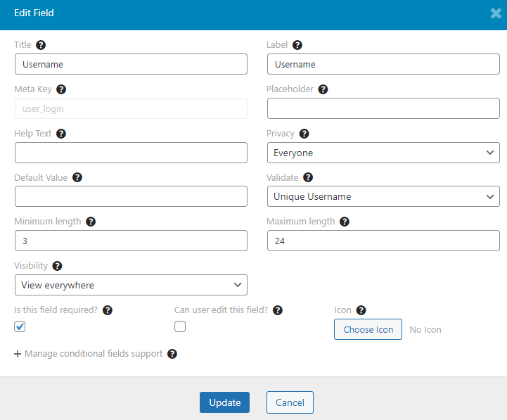The height and width of the screenshot is (420, 507).
Task: Click the Placeholder question mark icon
Action: coord(323,89)
